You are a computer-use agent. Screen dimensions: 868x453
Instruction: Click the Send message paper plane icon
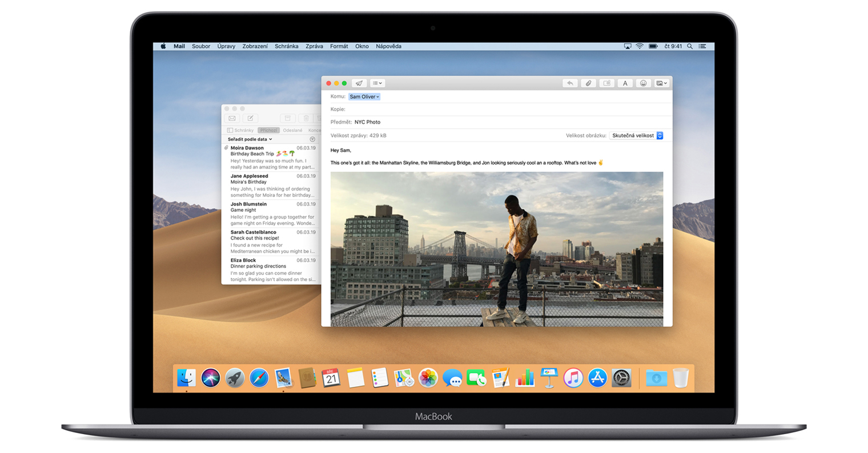pos(359,83)
